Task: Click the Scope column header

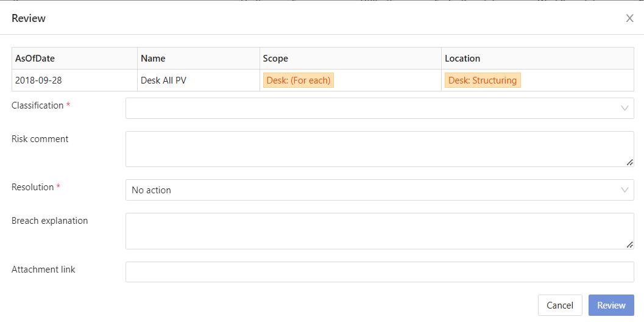Action: pyautogui.click(x=275, y=59)
